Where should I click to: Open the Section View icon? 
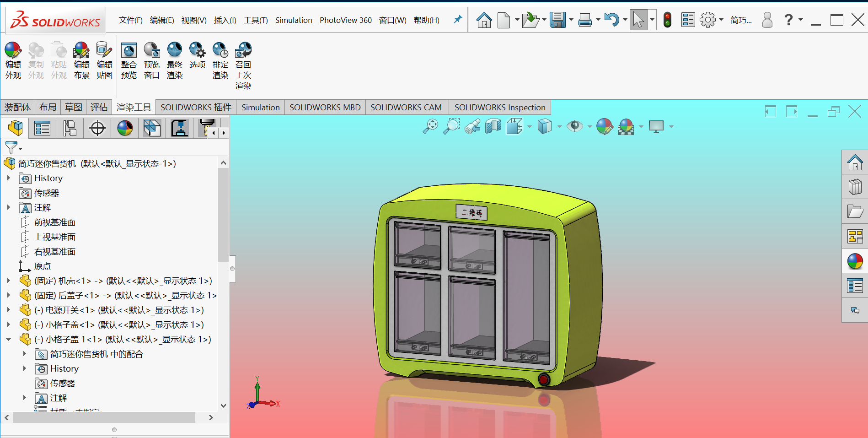point(493,126)
